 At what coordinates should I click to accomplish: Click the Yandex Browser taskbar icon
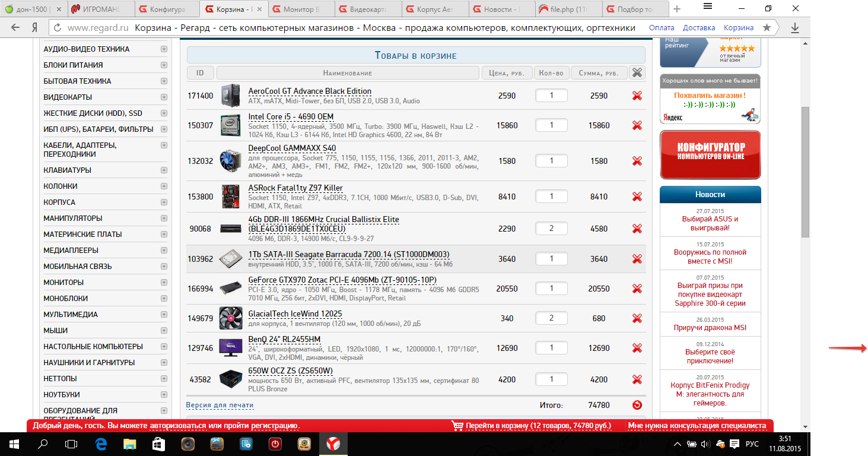coord(333,444)
